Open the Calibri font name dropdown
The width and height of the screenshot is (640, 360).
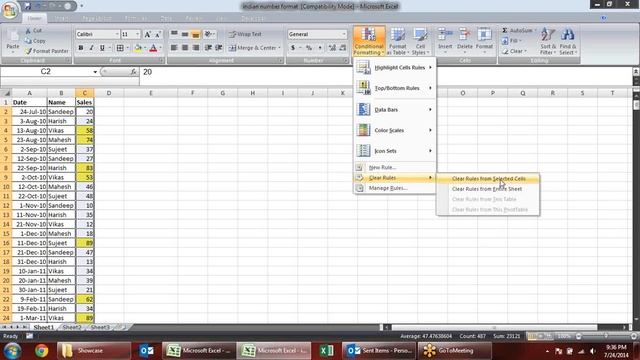pos(117,34)
